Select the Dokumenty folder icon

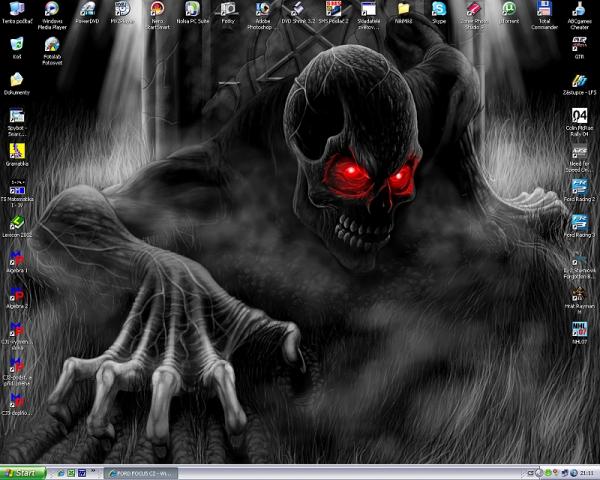(x=17, y=80)
